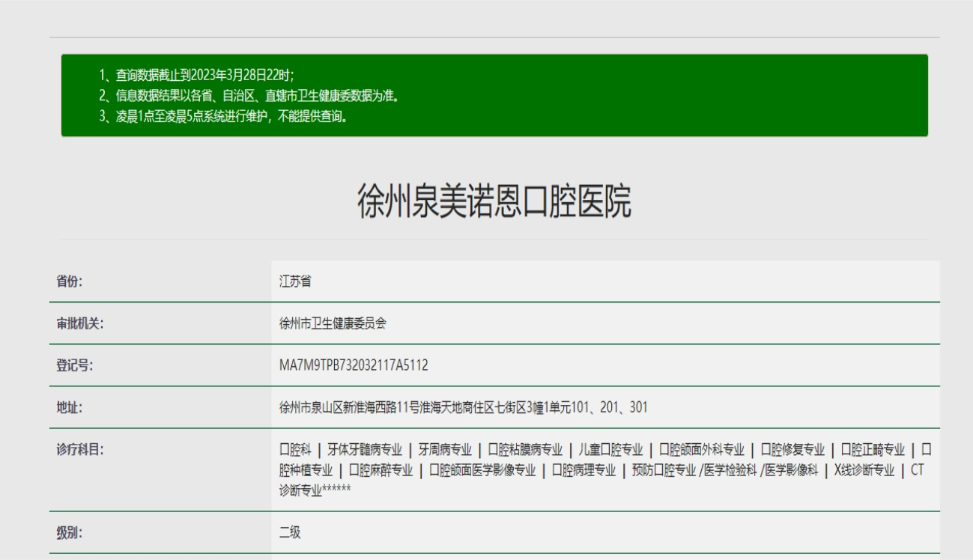Select the second notice line about 卫生健康委数据
This screenshot has width=973, height=560.
pyautogui.click(x=248, y=95)
